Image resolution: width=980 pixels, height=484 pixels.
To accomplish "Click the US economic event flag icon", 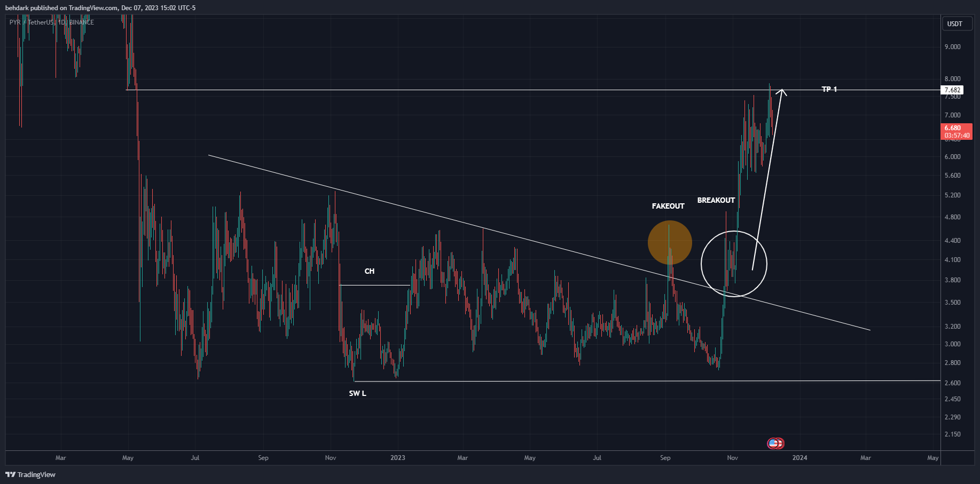I will click(773, 443).
